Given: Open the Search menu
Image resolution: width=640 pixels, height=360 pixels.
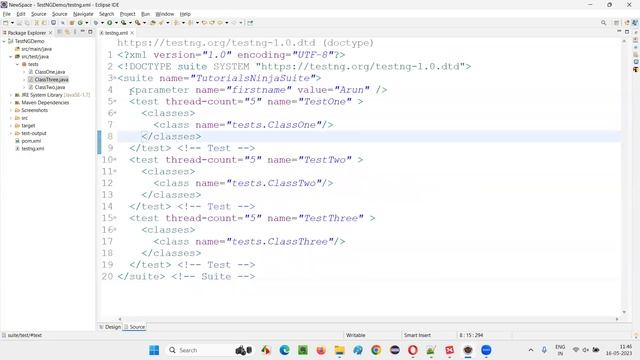Looking at the screenshot, I should click(107, 14).
